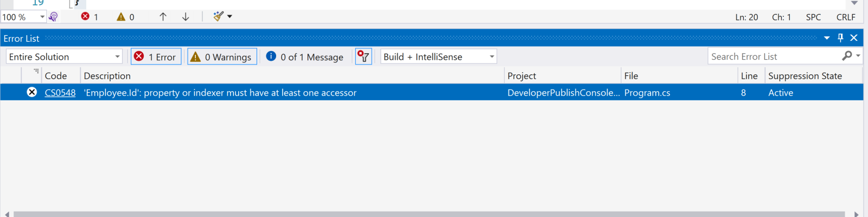The image size is (868, 217).
Task: Toggle the 0 of 1 Message filter
Action: (x=305, y=56)
